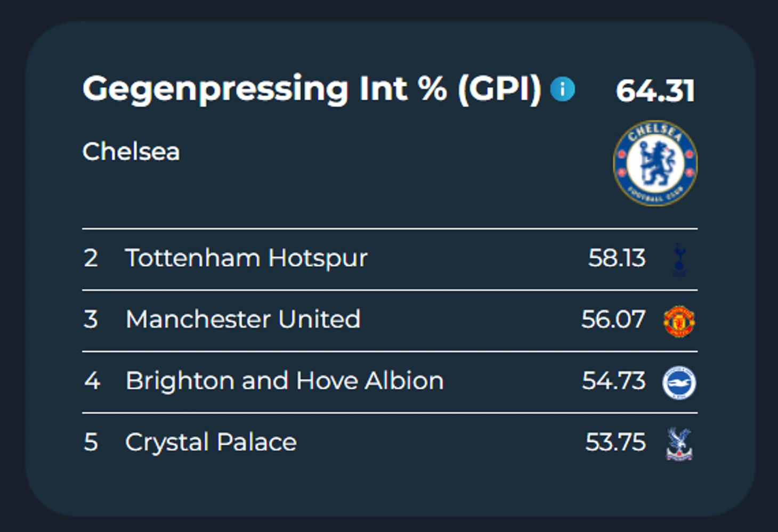Open the Manchester United team name

click(x=243, y=320)
